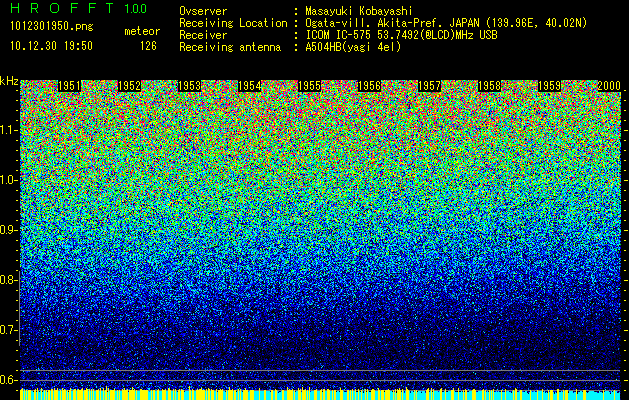Select the filename 1012301950.png

[x=52, y=26]
